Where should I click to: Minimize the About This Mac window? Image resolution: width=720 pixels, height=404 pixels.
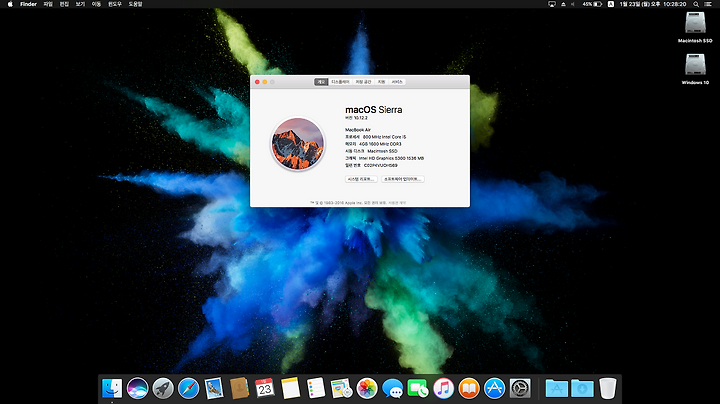pos(264,82)
